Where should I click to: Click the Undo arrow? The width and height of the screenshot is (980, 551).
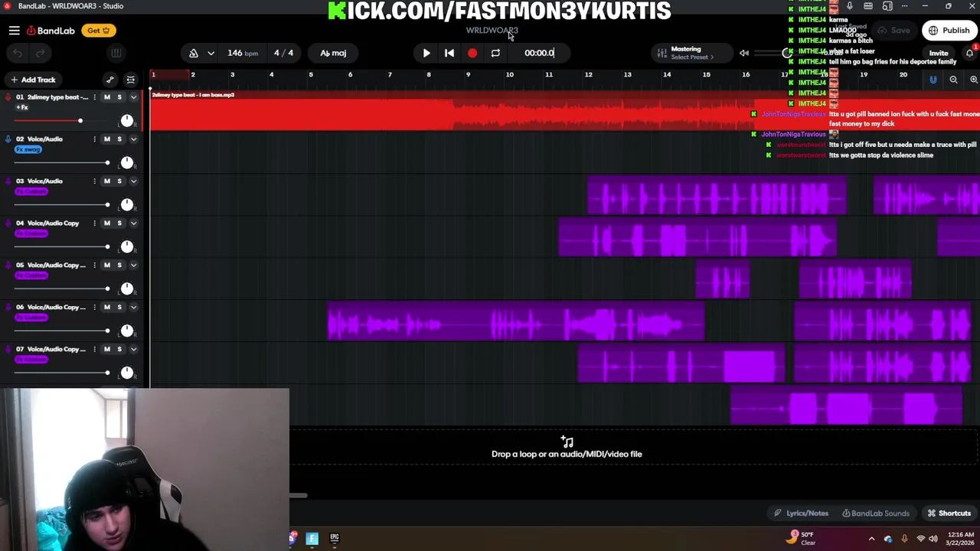click(x=18, y=53)
